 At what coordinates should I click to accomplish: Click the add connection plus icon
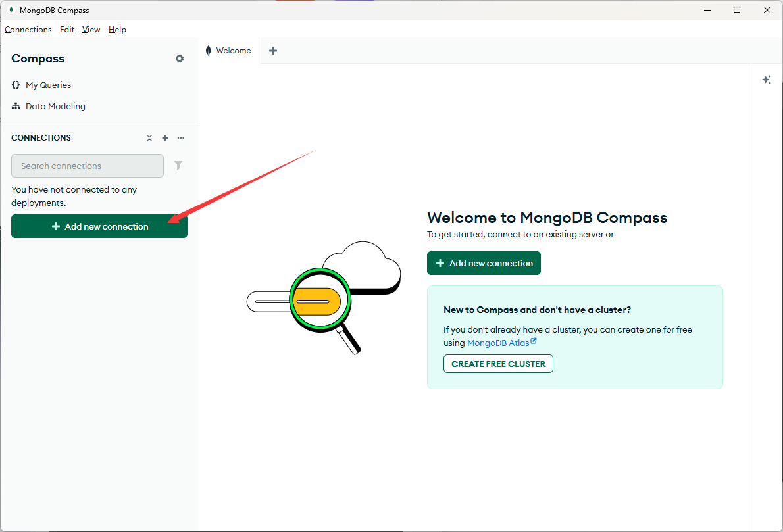click(x=165, y=138)
